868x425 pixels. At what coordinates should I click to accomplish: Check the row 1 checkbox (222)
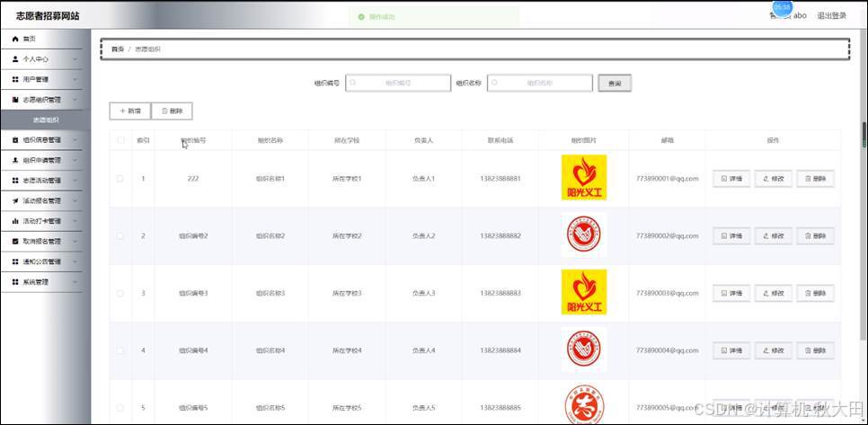(120, 178)
